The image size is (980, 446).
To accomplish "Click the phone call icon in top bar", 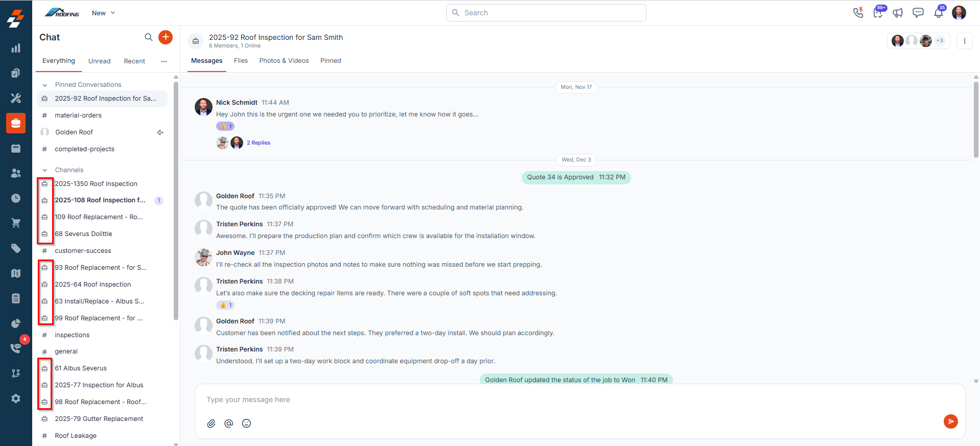I will [x=858, y=13].
